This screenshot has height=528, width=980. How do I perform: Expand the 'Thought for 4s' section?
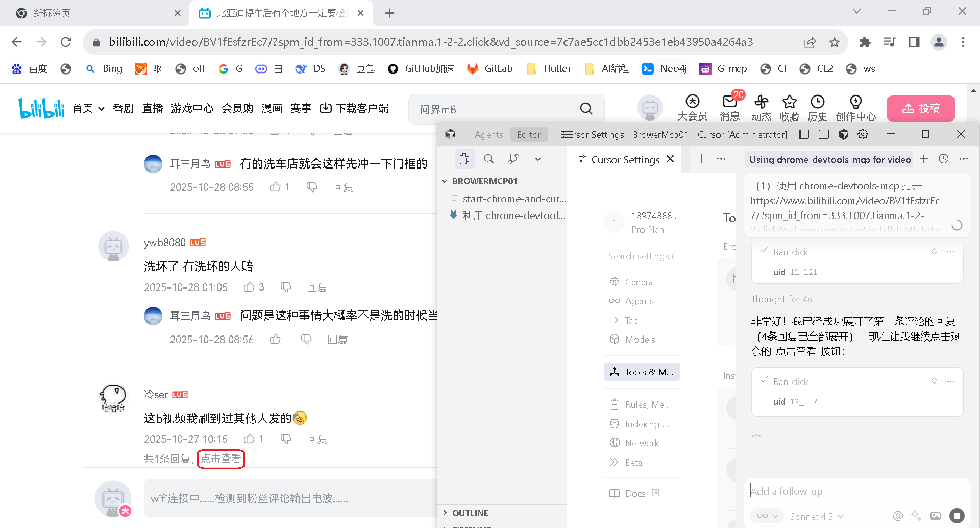pos(781,299)
